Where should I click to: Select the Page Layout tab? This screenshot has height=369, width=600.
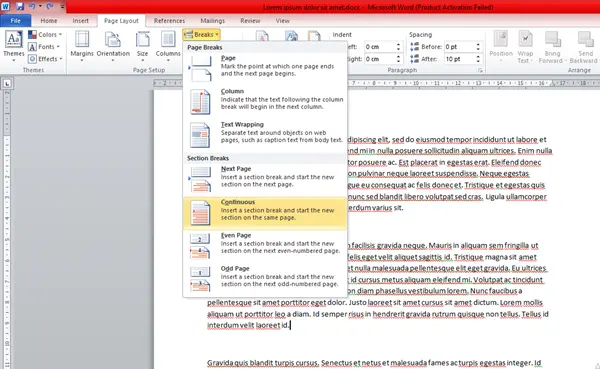pos(121,21)
